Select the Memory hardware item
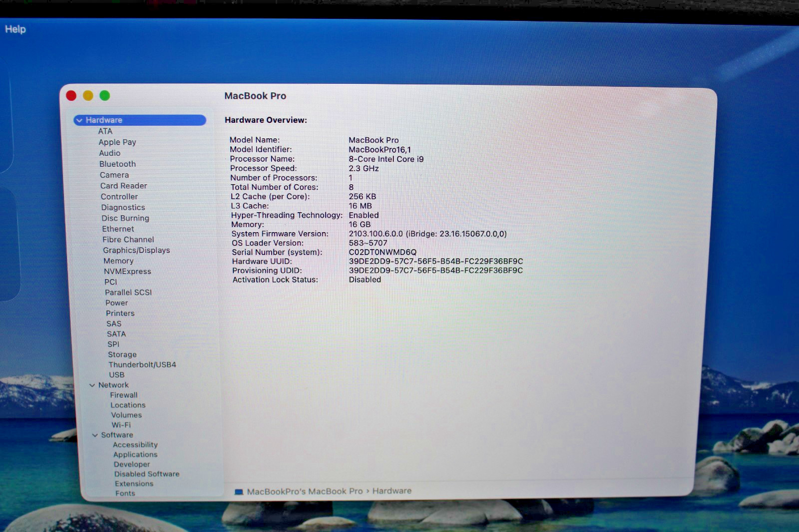This screenshot has height=532, width=799. [118, 261]
